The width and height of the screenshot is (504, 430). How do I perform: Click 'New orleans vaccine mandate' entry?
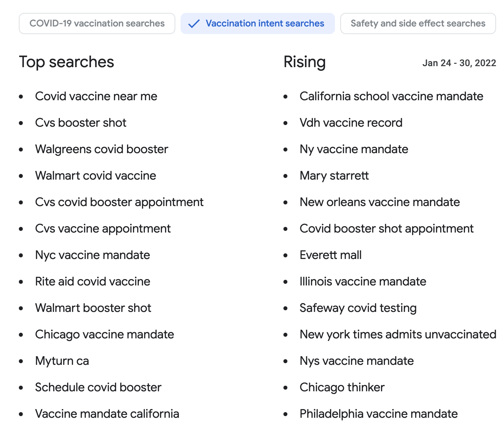click(x=380, y=202)
